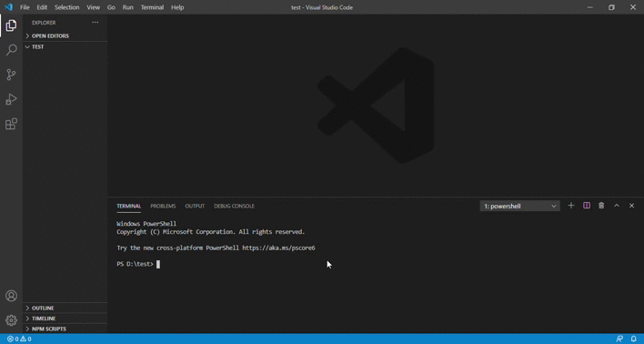This screenshot has width=644, height=344.
Task: Expand the Open Editors section
Action: (65, 35)
